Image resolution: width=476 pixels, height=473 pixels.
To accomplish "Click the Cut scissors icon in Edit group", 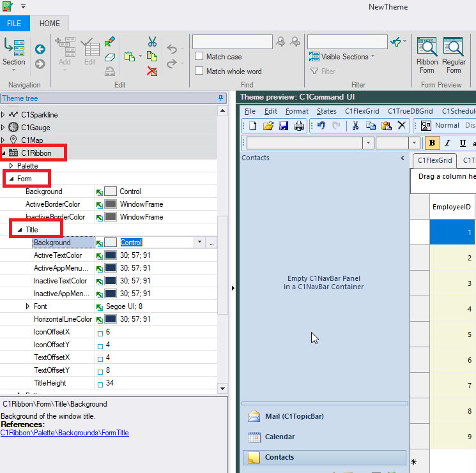I will click(x=152, y=42).
